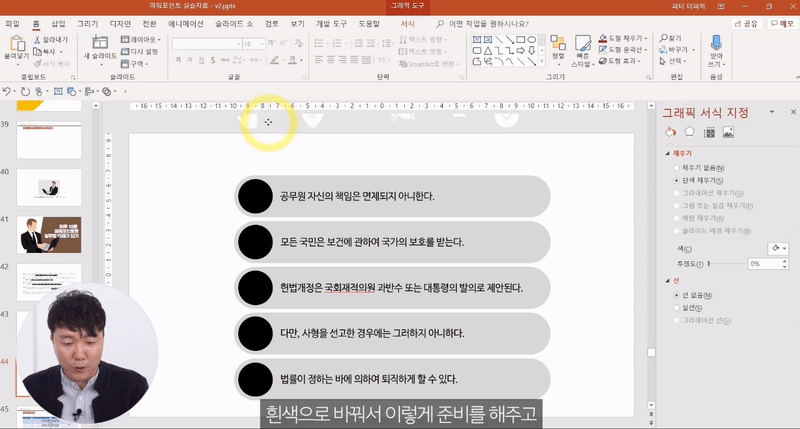The width and height of the screenshot is (800, 429).
Task: Open the 레이아웃 (Layout) dropdown
Action: [140, 39]
